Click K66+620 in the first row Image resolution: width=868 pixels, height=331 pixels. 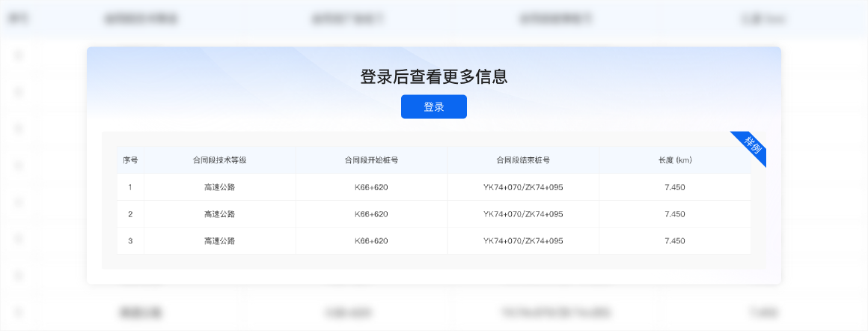[x=371, y=187]
